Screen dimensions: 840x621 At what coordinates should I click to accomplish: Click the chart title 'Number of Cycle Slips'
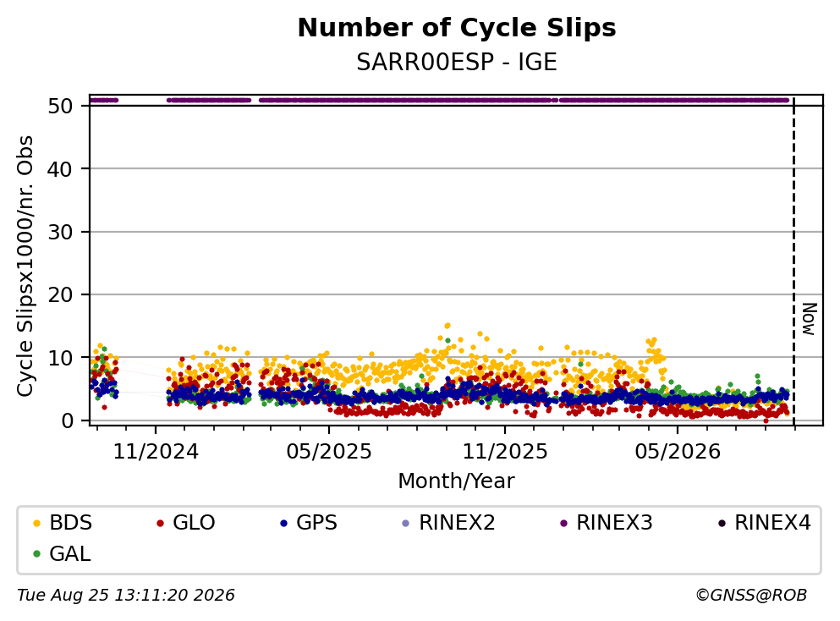457,28
